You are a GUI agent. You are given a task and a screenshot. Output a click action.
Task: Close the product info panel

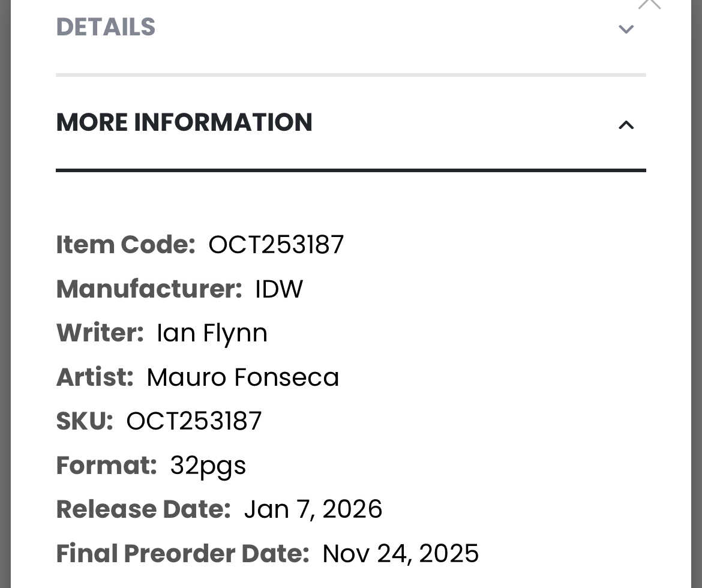pyautogui.click(x=649, y=4)
